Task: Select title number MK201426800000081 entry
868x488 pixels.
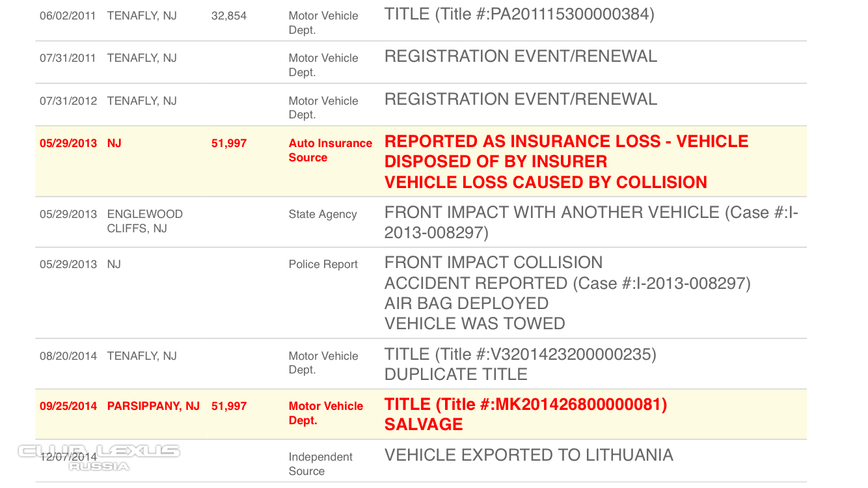Action: [x=526, y=404]
